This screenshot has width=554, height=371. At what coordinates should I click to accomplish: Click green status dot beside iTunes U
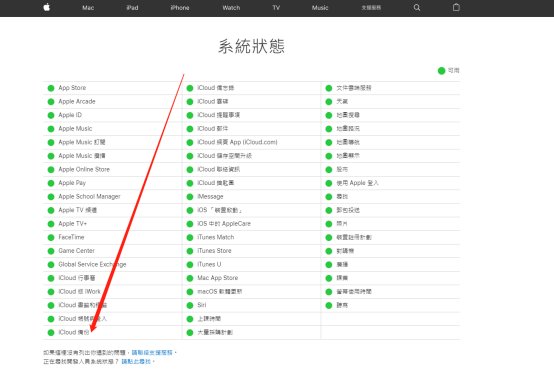(x=190, y=265)
